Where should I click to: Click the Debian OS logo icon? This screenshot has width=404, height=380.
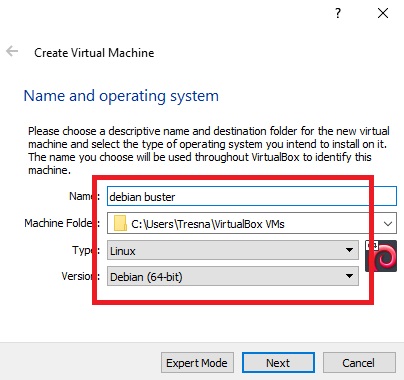[x=381, y=256]
